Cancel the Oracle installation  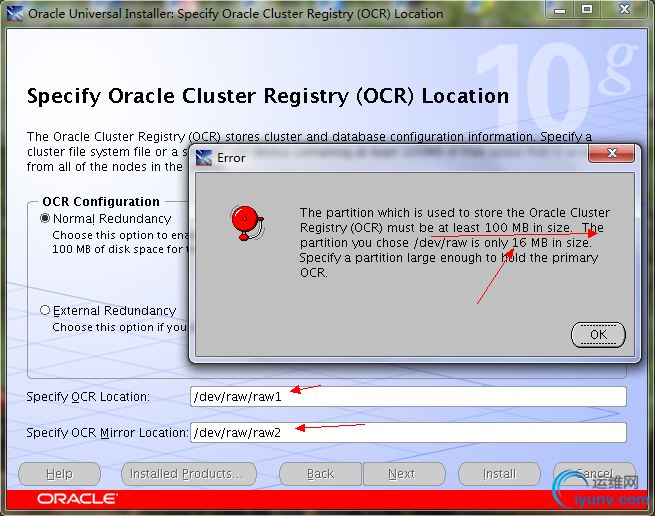[594, 474]
